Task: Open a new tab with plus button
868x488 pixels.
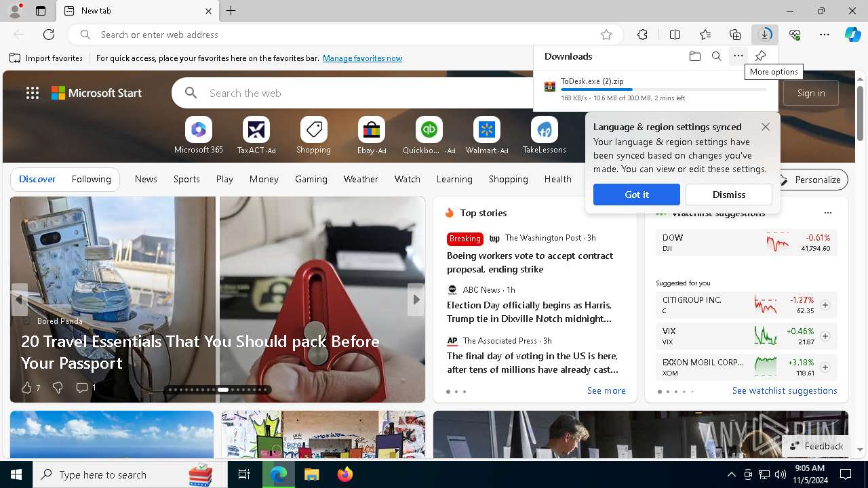Action: 231,11
